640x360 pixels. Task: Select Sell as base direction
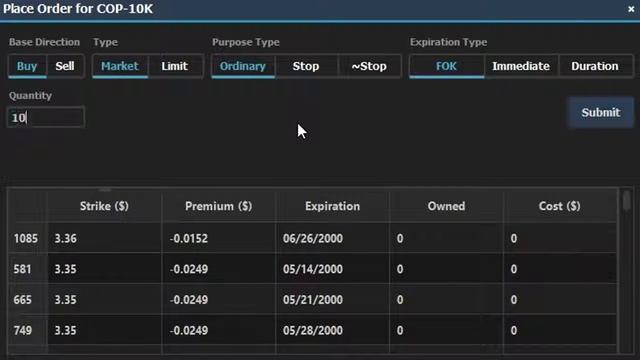tap(65, 66)
